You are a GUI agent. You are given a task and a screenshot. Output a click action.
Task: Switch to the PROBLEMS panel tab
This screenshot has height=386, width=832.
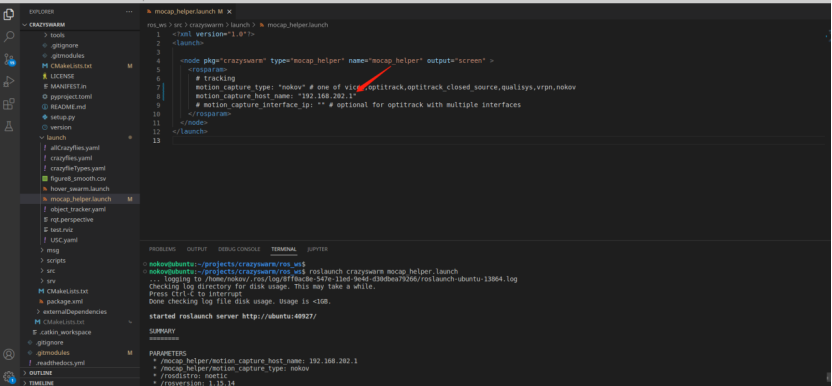[x=162, y=249]
